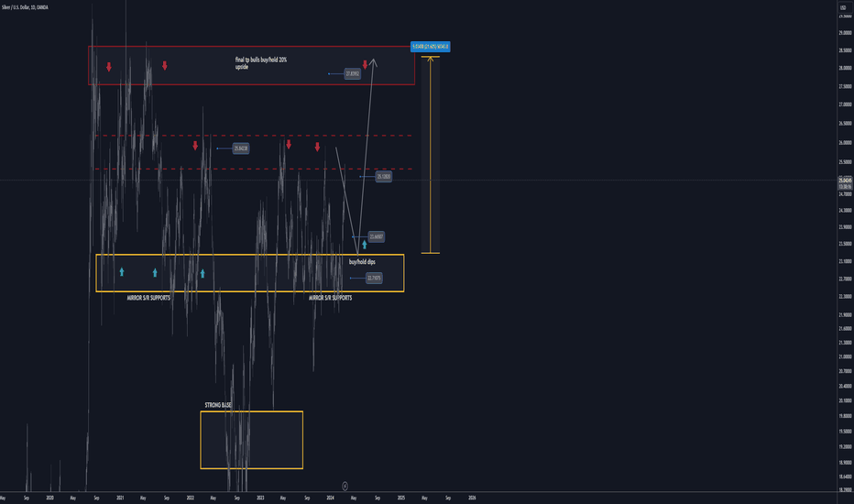The height and width of the screenshot is (504, 854).
Task: Click the 2023 label on the time axis
Action: [260, 498]
